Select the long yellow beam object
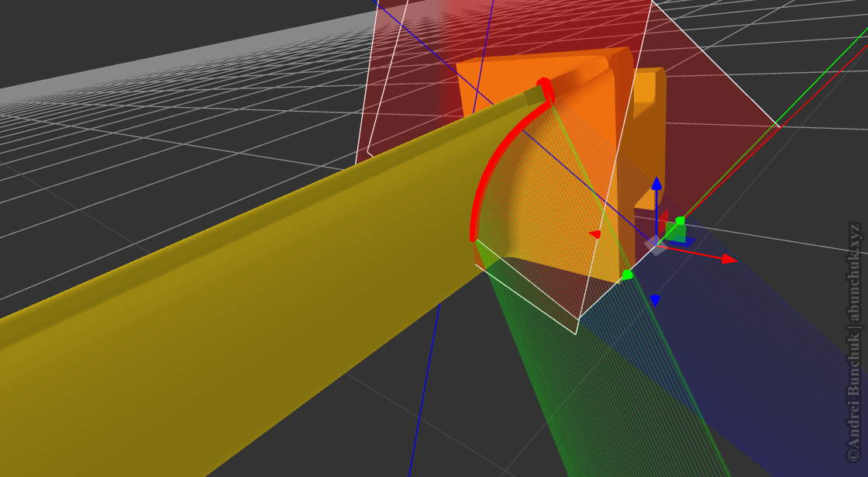Image resolution: width=868 pixels, height=477 pixels. click(194, 310)
